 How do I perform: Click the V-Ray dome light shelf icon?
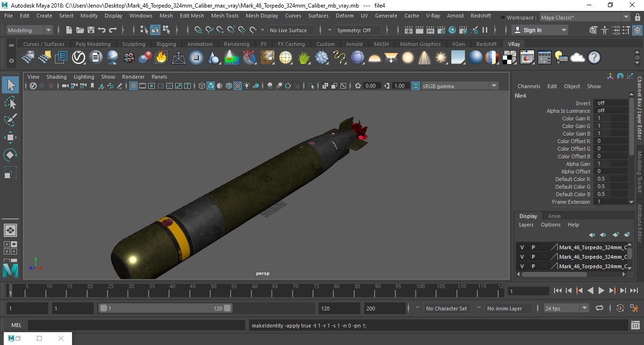375,58
